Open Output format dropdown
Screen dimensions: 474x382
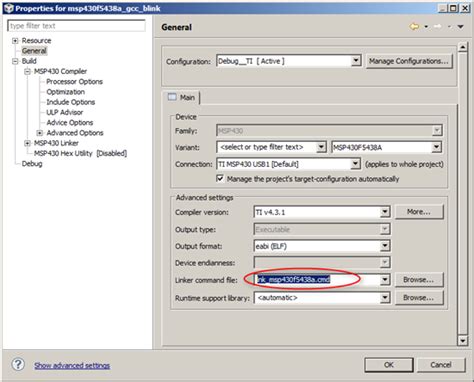385,246
